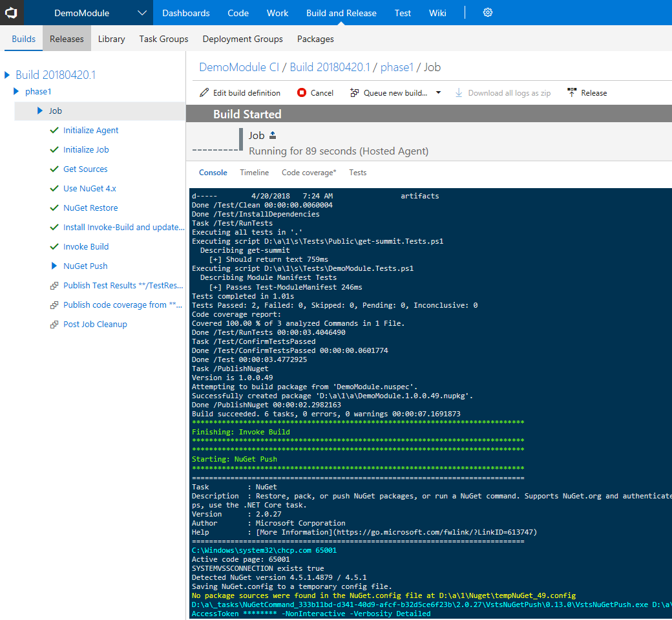Image resolution: width=672 pixels, height=620 pixels.
Task: Click pending icon beside Publish code coverage
Action: point(54,305)
